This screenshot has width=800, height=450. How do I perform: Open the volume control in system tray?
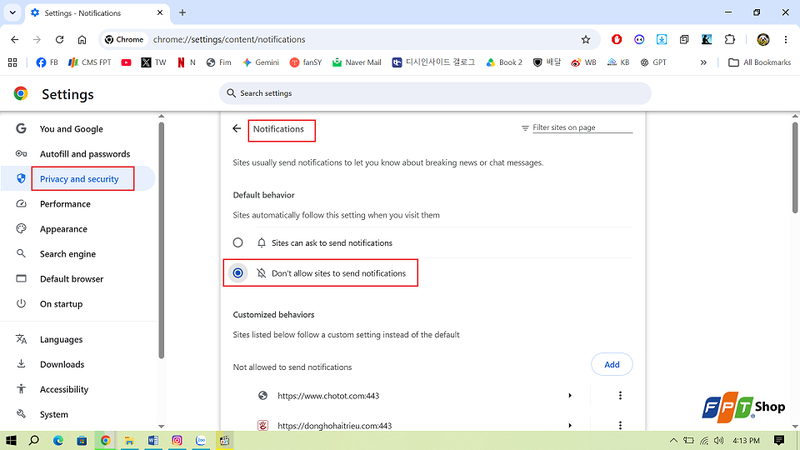[x=719, y=440]
